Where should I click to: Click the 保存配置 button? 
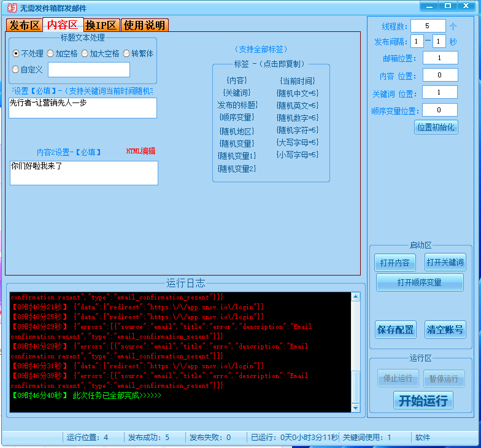(396, 330)
